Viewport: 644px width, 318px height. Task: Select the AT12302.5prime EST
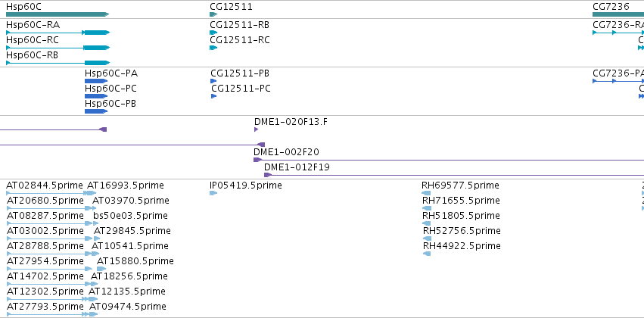(x=47, y=300)
